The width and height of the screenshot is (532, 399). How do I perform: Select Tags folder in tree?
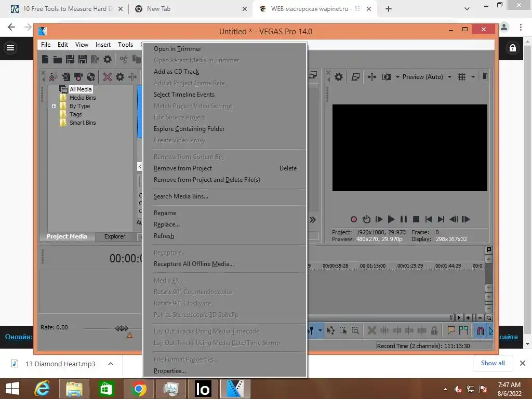(75, 114)
